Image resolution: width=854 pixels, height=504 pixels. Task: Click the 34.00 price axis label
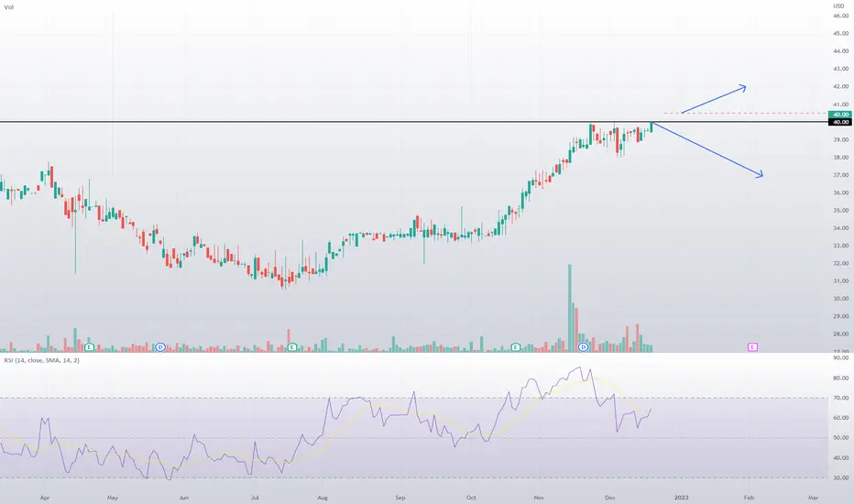tap(840, 228)
